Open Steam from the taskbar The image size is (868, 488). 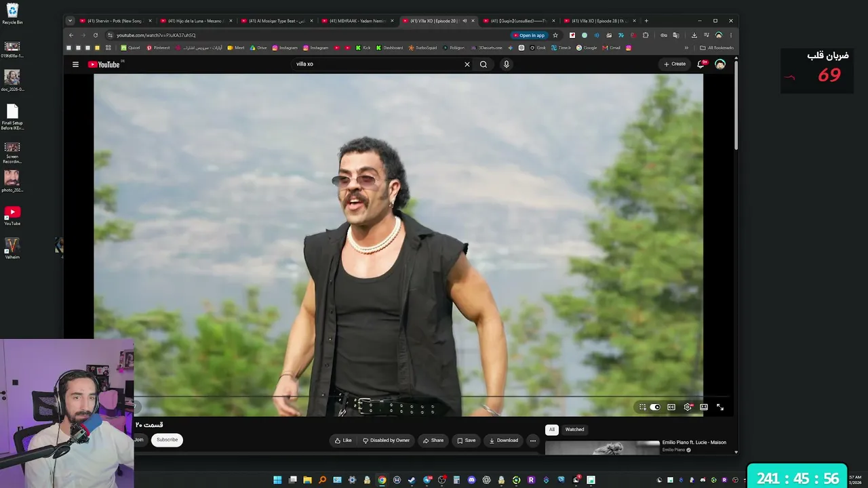coord(412,480)
